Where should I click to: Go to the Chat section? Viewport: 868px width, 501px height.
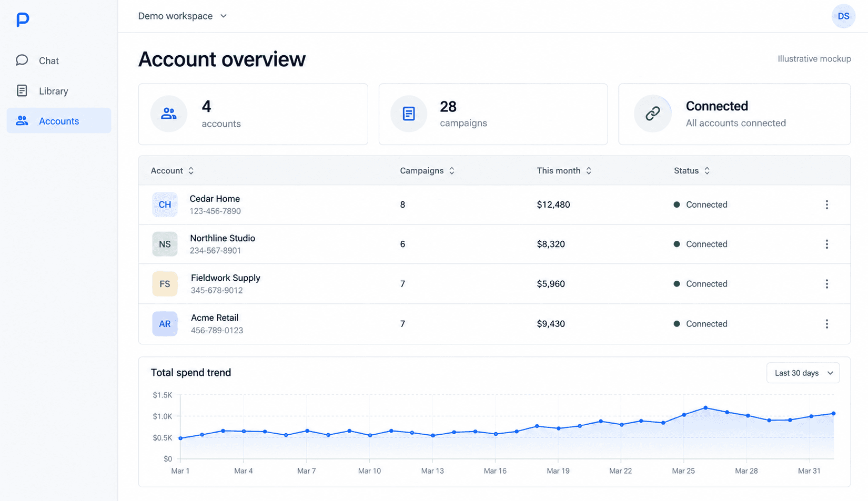pyautogui.click(x=59, y=60)
